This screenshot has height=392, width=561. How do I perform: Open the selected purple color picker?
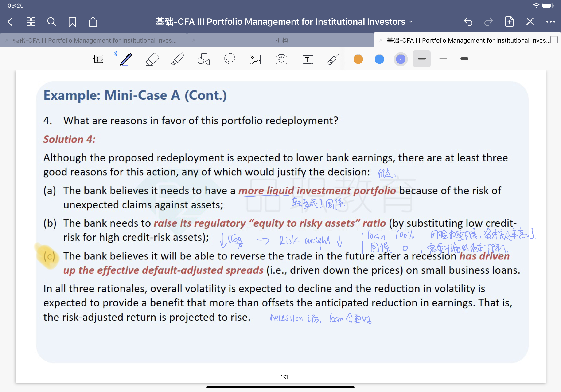(401, 59)
